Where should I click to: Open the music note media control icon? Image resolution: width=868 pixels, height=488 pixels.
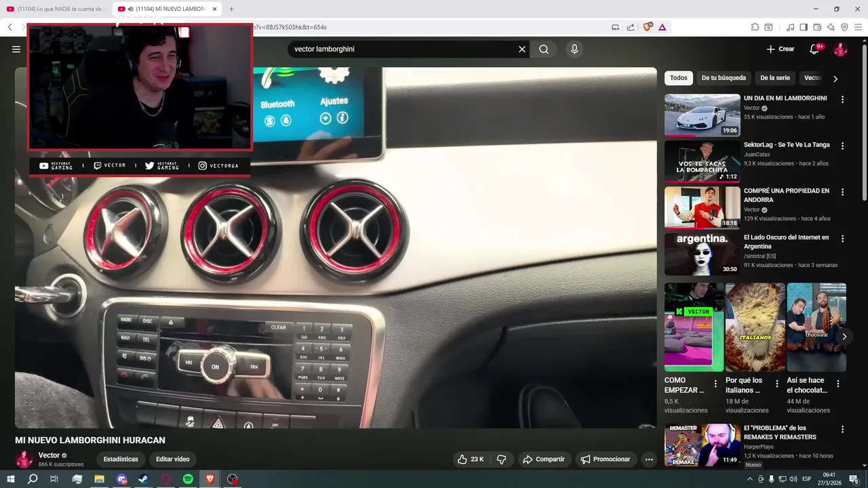click(790, 27)
